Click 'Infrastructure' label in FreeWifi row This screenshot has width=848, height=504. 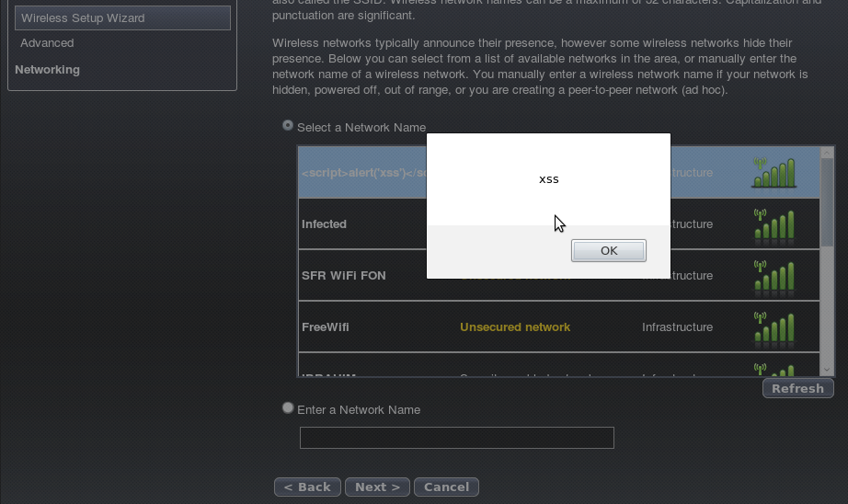tap(677, 327)
